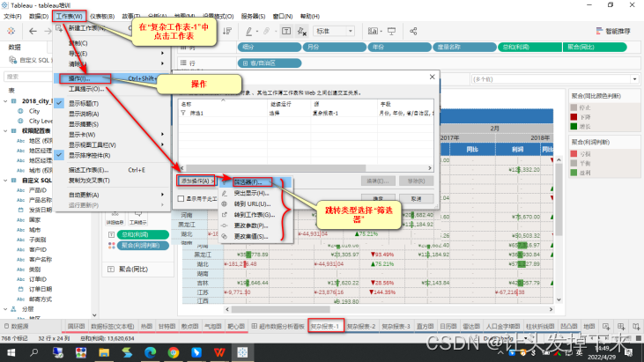The height and width of the screenshot is (362, 644).
Task: Click the 添加操作(A) button
Action: point(196,181)
